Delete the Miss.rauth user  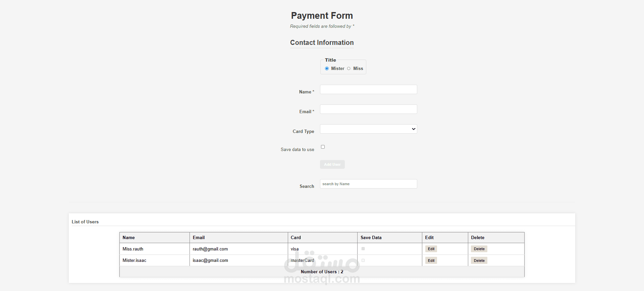[479, 249]
